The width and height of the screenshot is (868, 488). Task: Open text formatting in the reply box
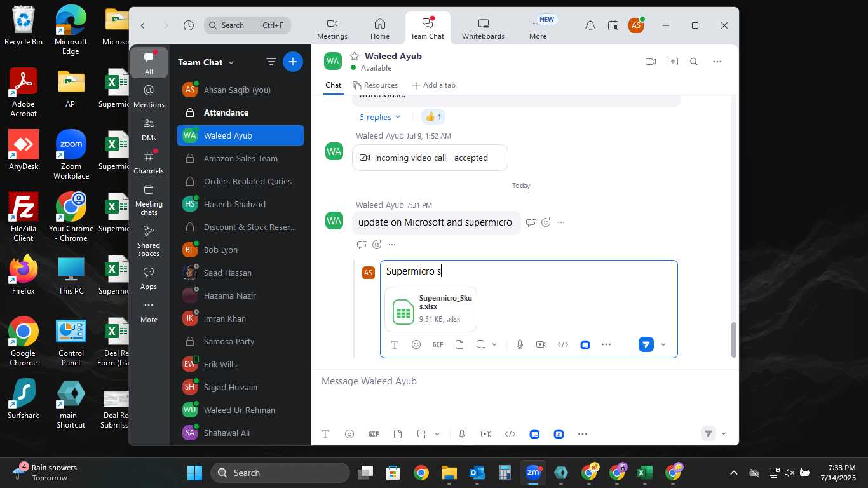pos(395,344)
